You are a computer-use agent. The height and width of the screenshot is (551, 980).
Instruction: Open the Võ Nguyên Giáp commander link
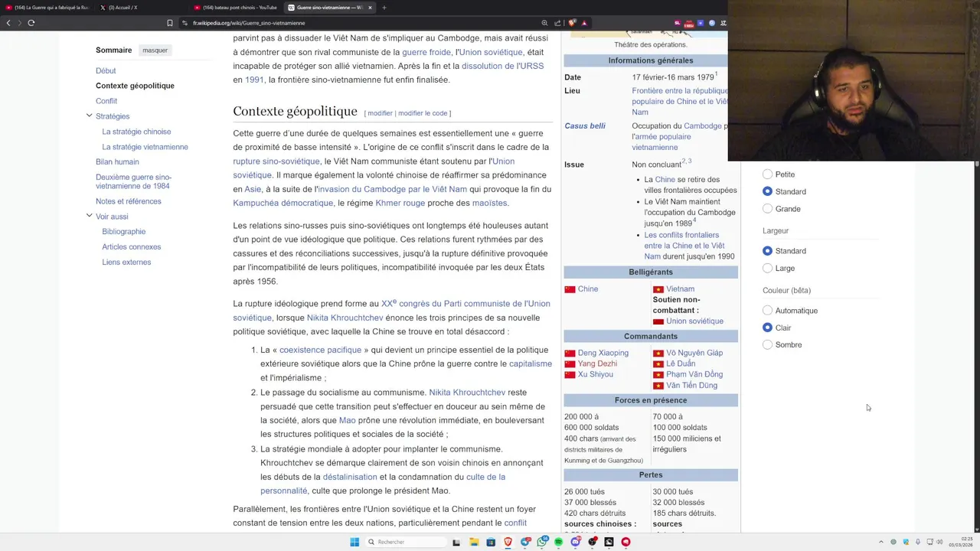(x=694, y=353)
